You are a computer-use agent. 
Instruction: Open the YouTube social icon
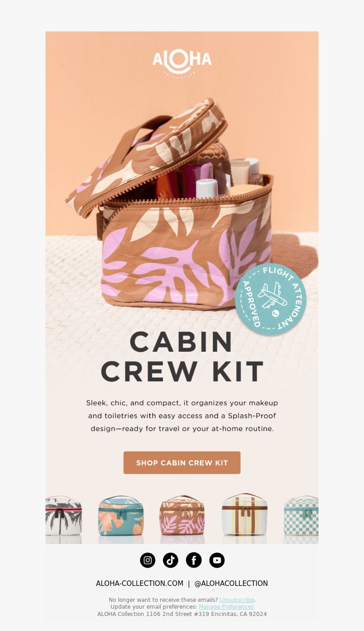217,560
